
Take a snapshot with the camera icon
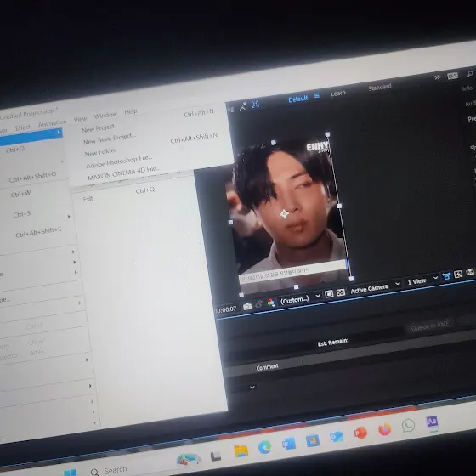coord(247,306)
